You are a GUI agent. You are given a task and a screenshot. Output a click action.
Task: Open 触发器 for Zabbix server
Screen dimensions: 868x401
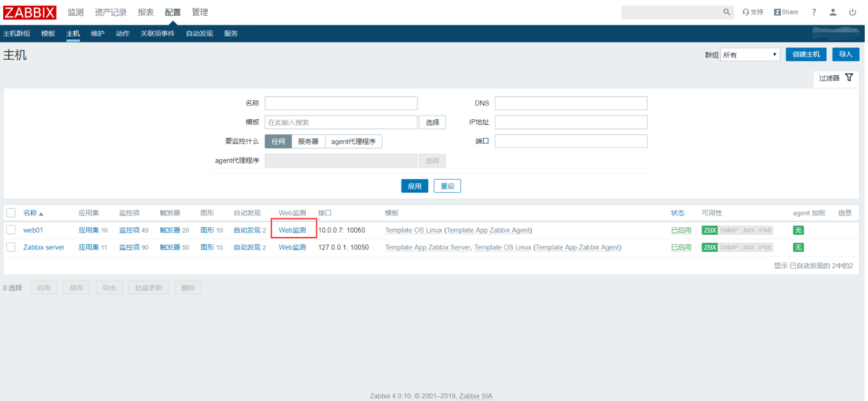pyautogui.click(x=170, y=248)
